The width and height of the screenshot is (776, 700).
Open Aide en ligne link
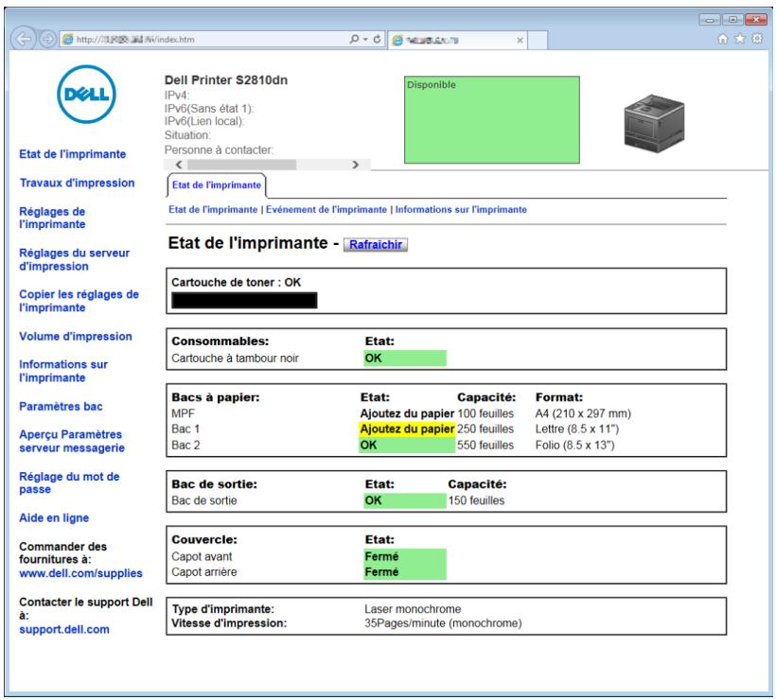click(54, 518)
